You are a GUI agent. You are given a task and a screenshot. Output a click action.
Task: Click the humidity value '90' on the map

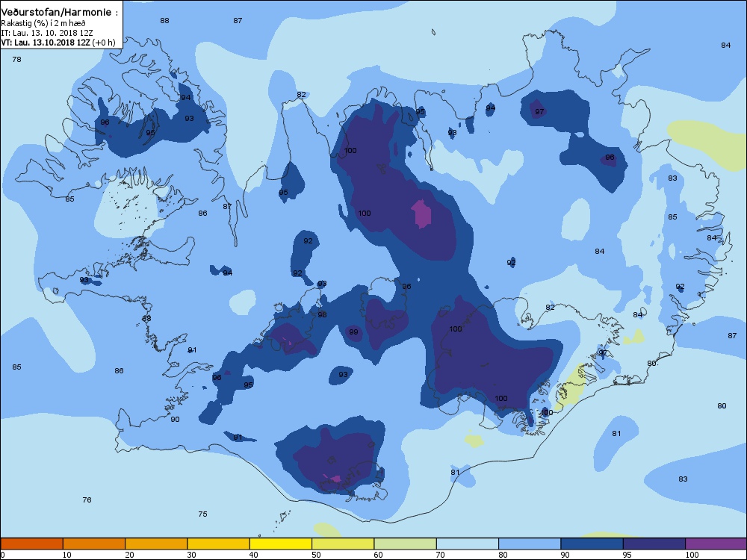[175, 420]
